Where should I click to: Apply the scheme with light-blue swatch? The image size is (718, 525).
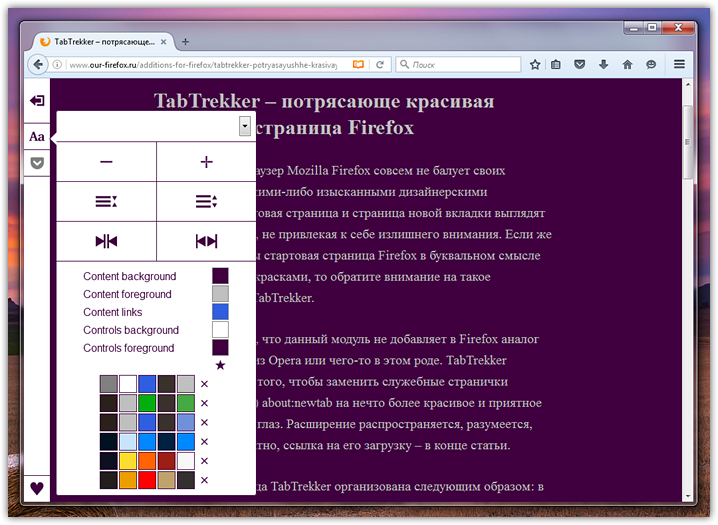point(147,442)
